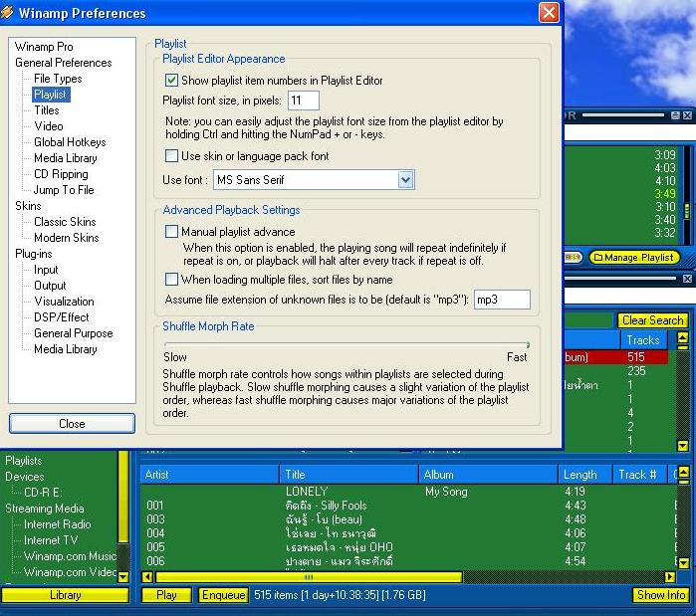696x616 pixels.
Task: Select Winamp Pro in preferences tree
Action: pos(44,47)
